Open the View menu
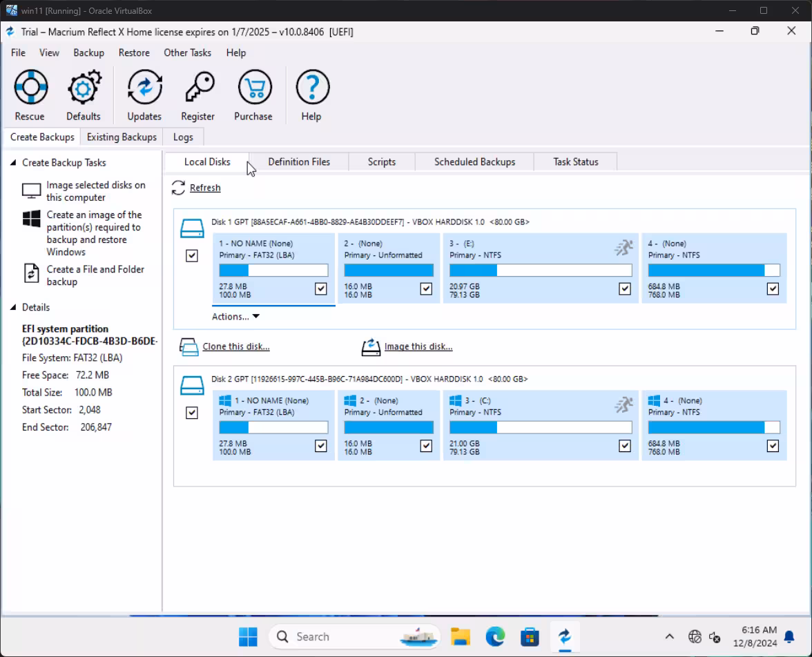The width and height of the screenshot is (812, 657). 49,53
